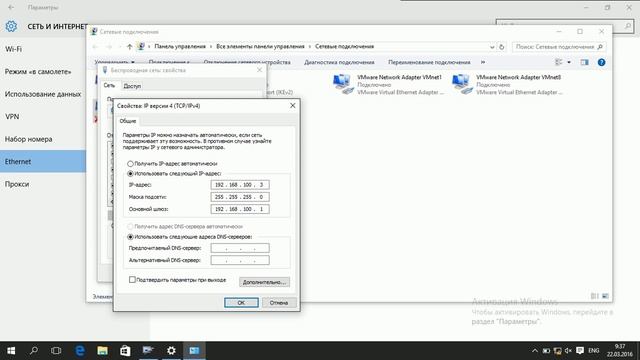Select 'Использовать следующий IP-адрес' radio button
This screenshot has width=640, height=360.
(x=130, y=173)
